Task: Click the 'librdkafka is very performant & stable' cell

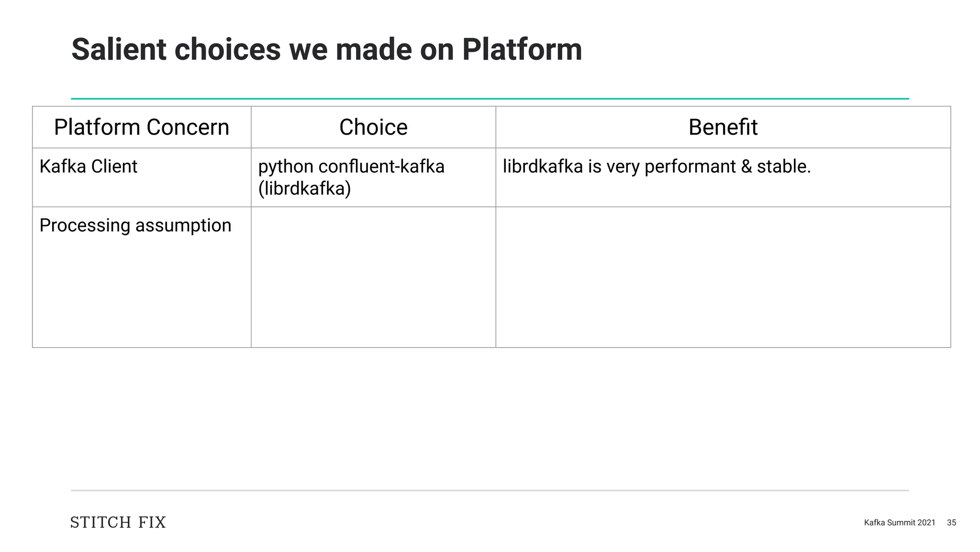Action: [x=657, y=167]
